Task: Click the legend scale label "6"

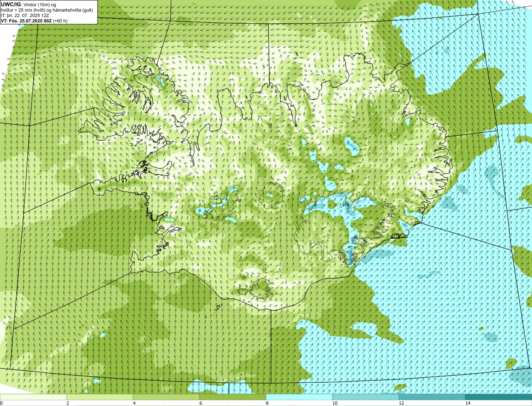Action: pyautogui.click(x=200, y=403)
